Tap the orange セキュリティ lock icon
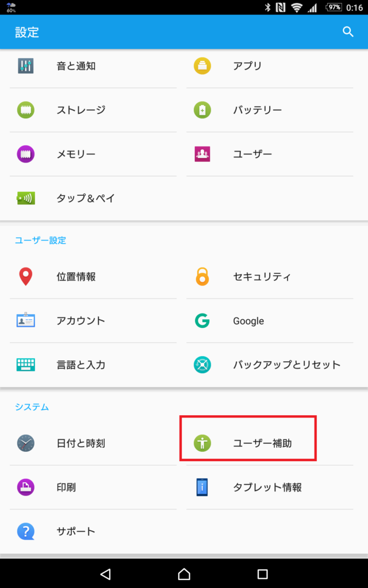This screenshot has width=368, height=588. coord(202,277)
